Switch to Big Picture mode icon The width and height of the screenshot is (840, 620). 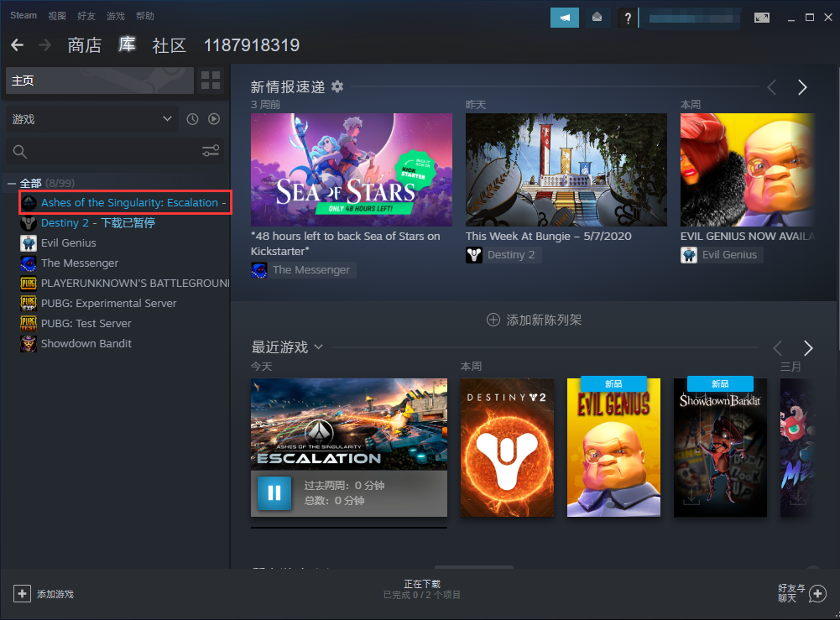[762, 18]
